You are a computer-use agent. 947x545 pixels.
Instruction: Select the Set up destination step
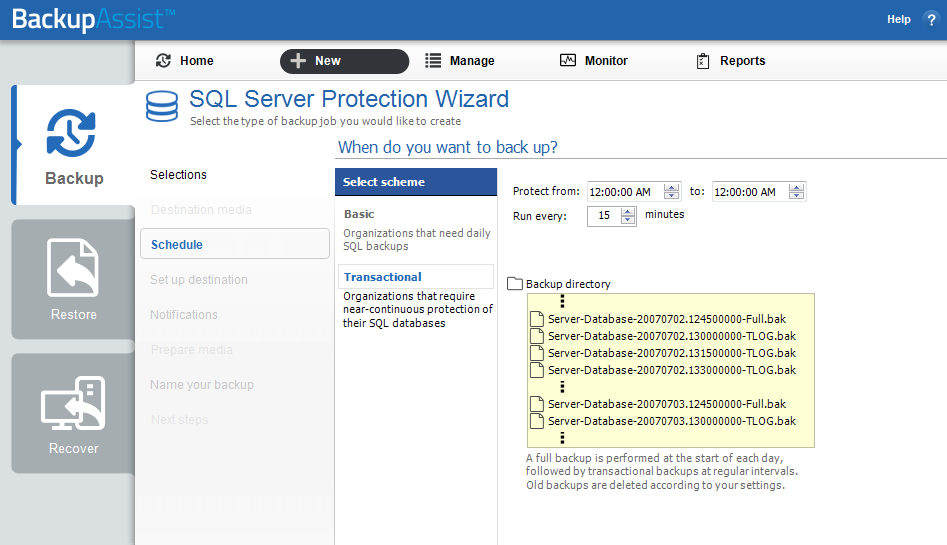[x=199, y=280]
